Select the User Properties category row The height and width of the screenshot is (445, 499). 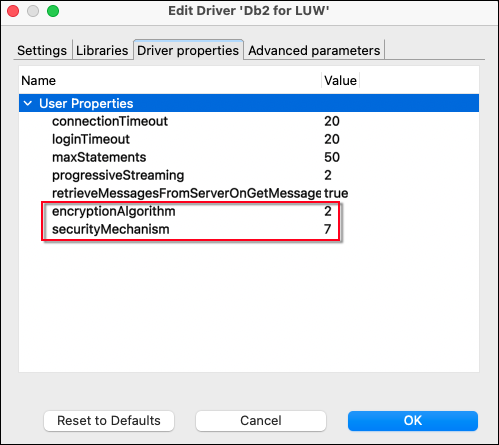(249, 103)
